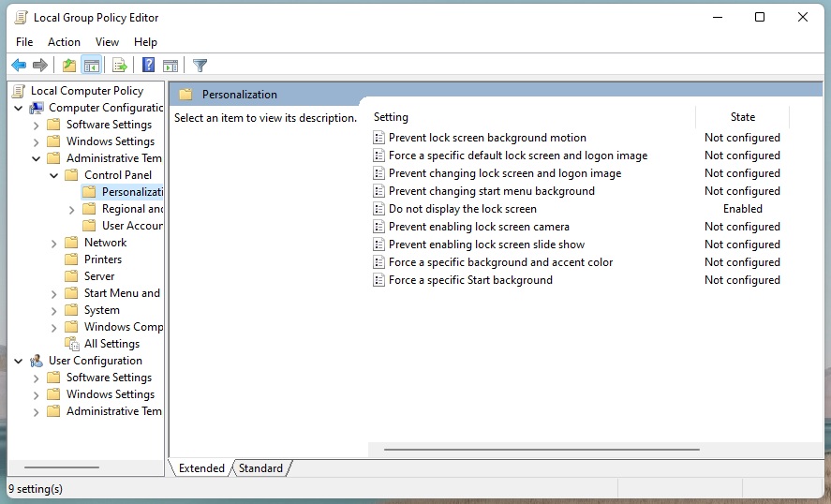Select 'Force a specific default lock screen and logon image'
This screenshot has height=504, width=831.
[x=518, y=156]
